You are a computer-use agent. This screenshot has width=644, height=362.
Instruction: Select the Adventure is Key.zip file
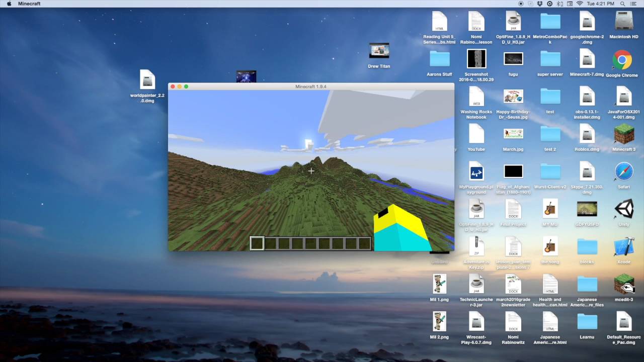pyautogui.click(x=476, y=247)
